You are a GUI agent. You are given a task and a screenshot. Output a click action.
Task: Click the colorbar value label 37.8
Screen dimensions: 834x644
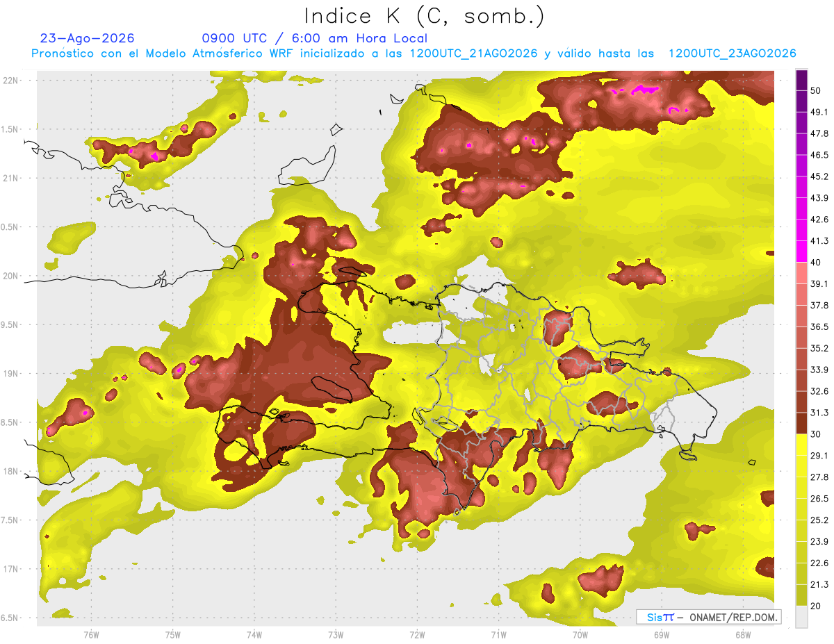pos(819,305)
